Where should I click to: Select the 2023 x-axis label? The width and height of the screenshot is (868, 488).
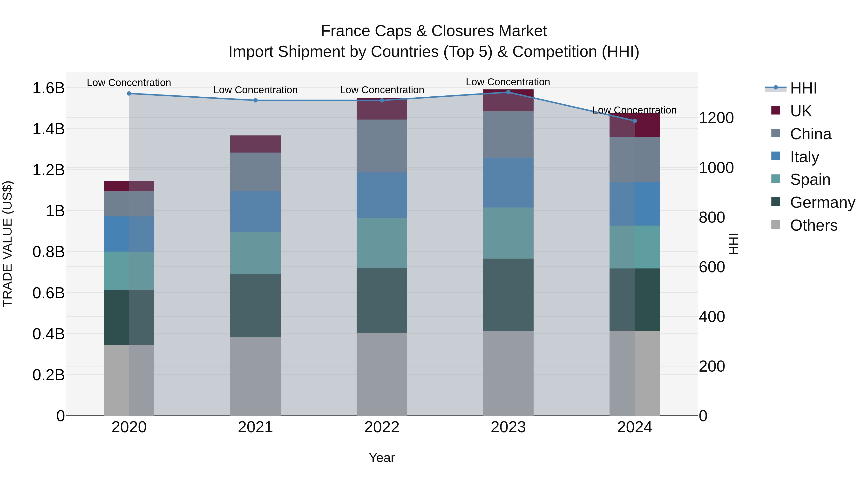point(508,427)
